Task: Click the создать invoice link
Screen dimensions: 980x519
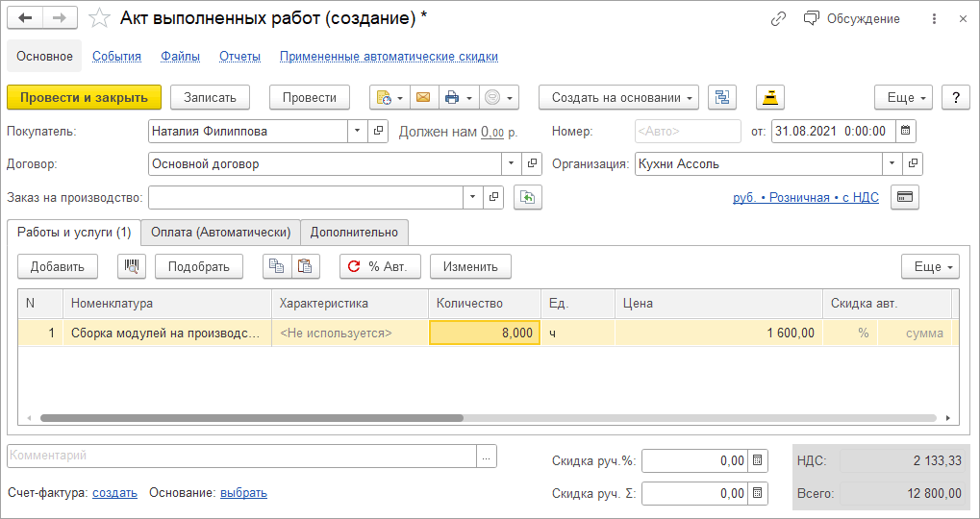Action: [x=114, y=493]
